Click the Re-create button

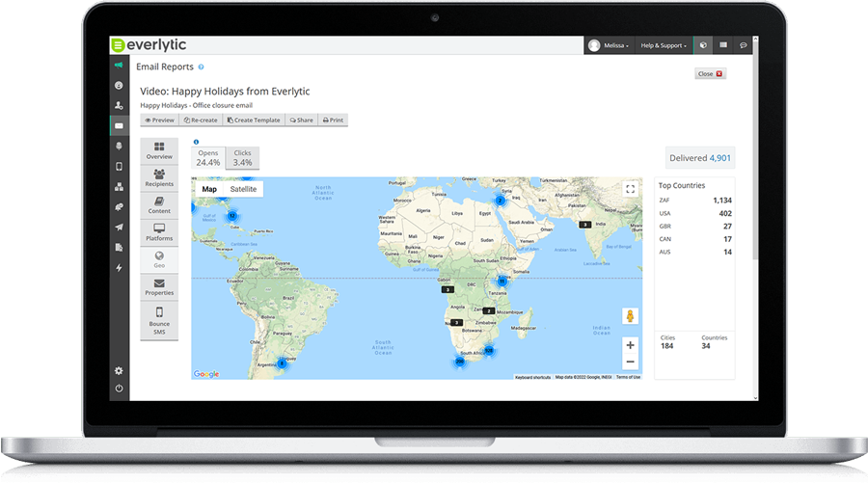point(201,121)
